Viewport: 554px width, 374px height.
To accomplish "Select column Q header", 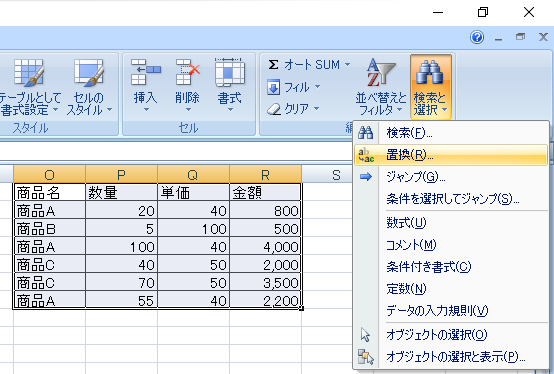I will (194, 174).
